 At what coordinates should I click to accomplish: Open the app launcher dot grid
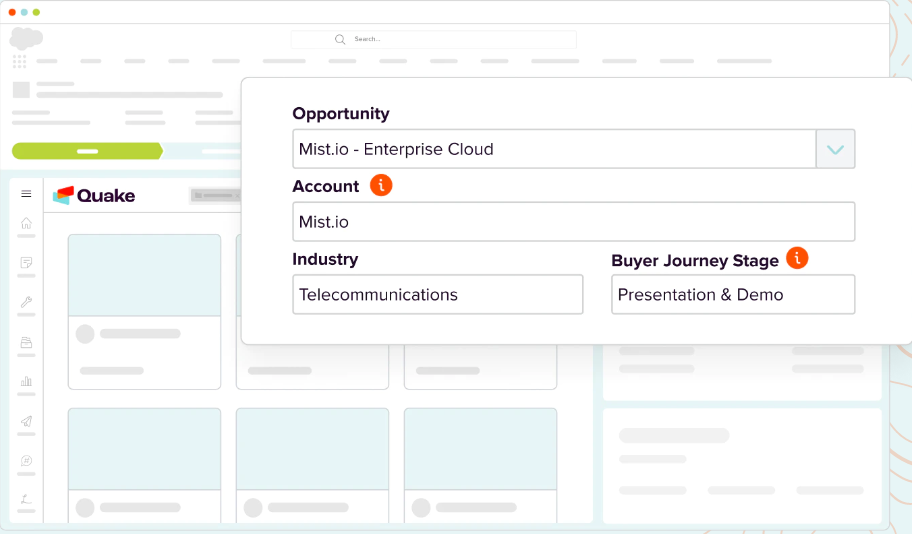19,61
